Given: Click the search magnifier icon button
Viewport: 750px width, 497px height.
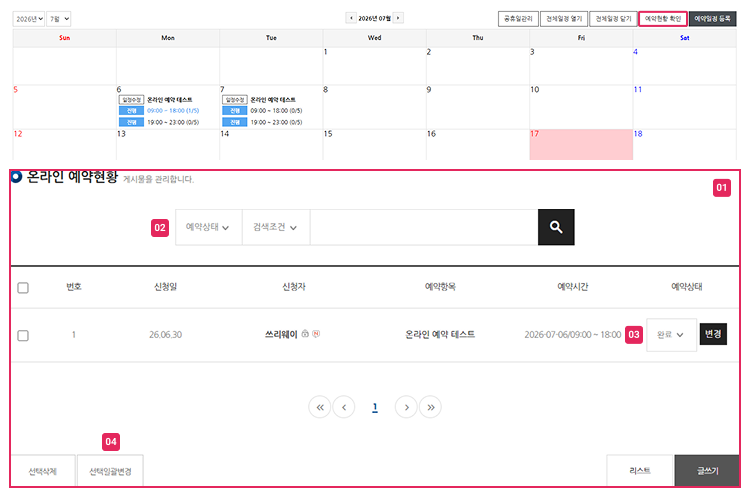Looking at the screenshot, I should [556, 227].
